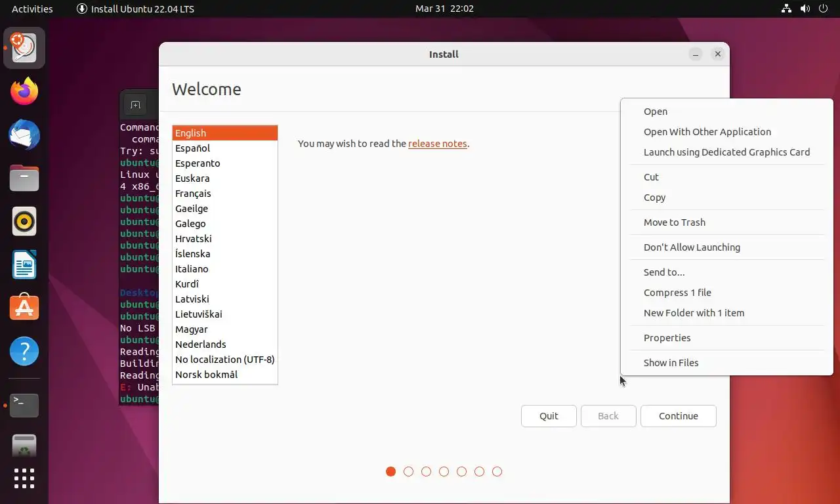
Task: Select New Folder with 1 item
Action: click(x=726, y=313)
